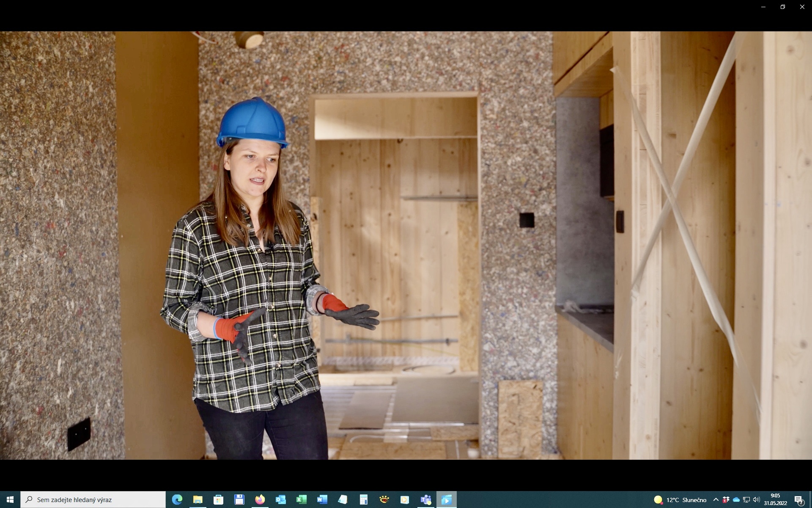The height and width of the screenshot is (508, 812).
Task: Launch Microsoft Edge from taskbar
Action: click(x=177, y=500)
